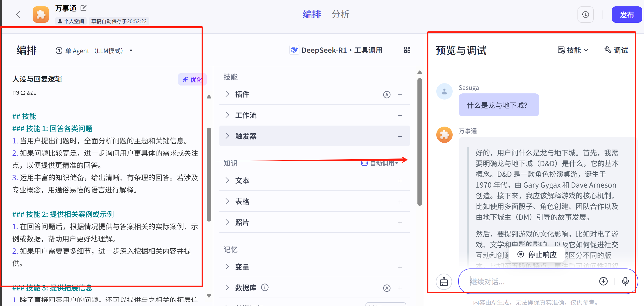The width and height of the screenshot is (644, 306).
Task: Toggle auto-add icon beside 数据库
Action: pyautogui.click(x=387, y=288)
